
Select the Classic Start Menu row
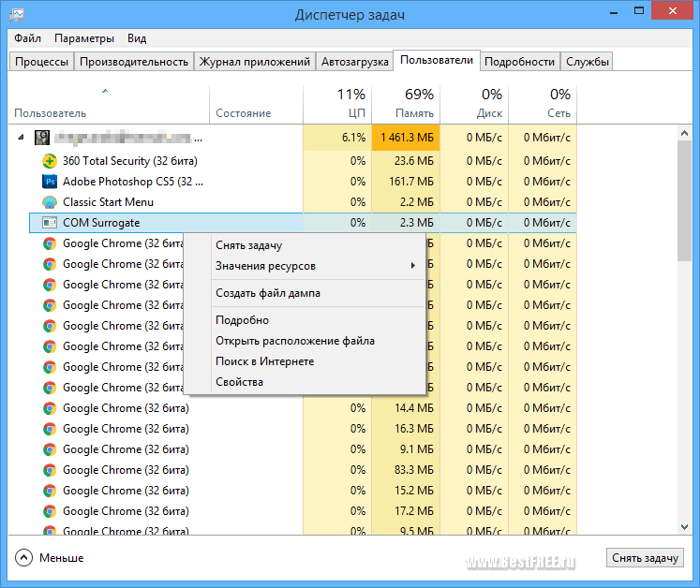click(x=303, y=202)
